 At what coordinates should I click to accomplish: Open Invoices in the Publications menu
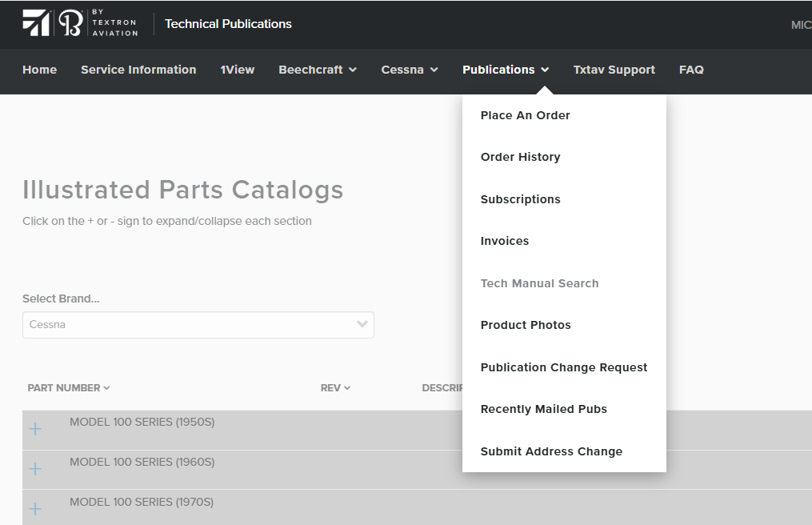click(x=504, y=241)
